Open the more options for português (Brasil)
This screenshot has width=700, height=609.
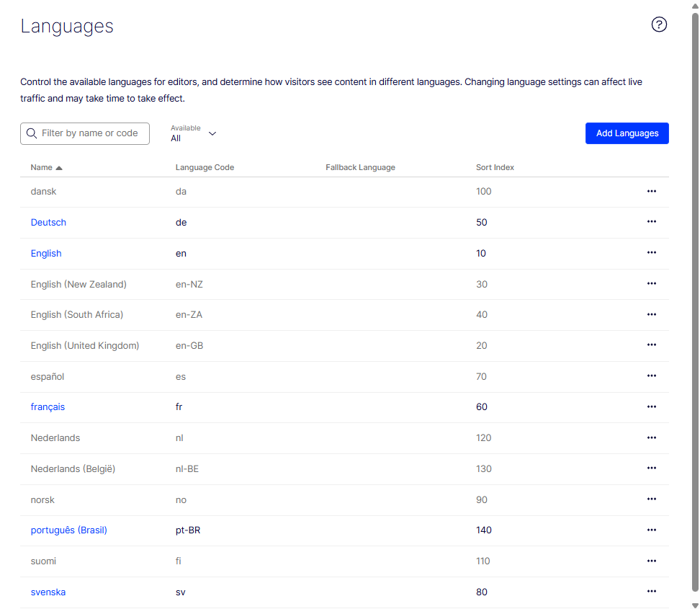pos(651,530)
